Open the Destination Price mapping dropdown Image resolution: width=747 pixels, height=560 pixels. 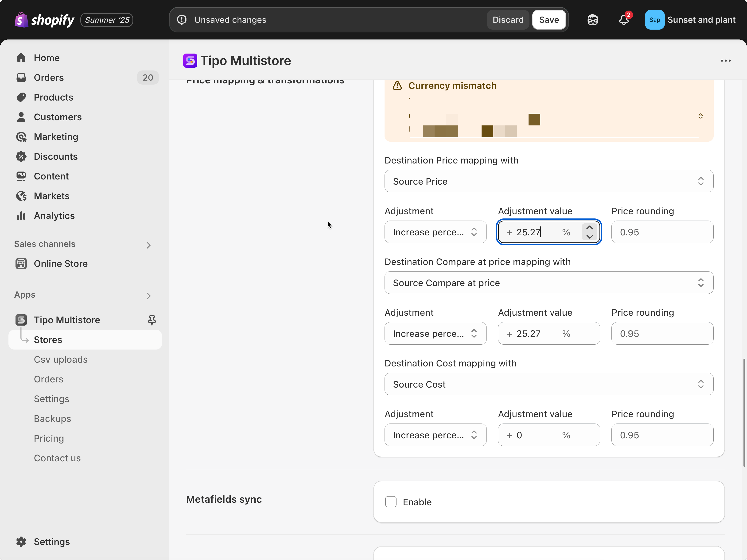click(x=549, y=181)
